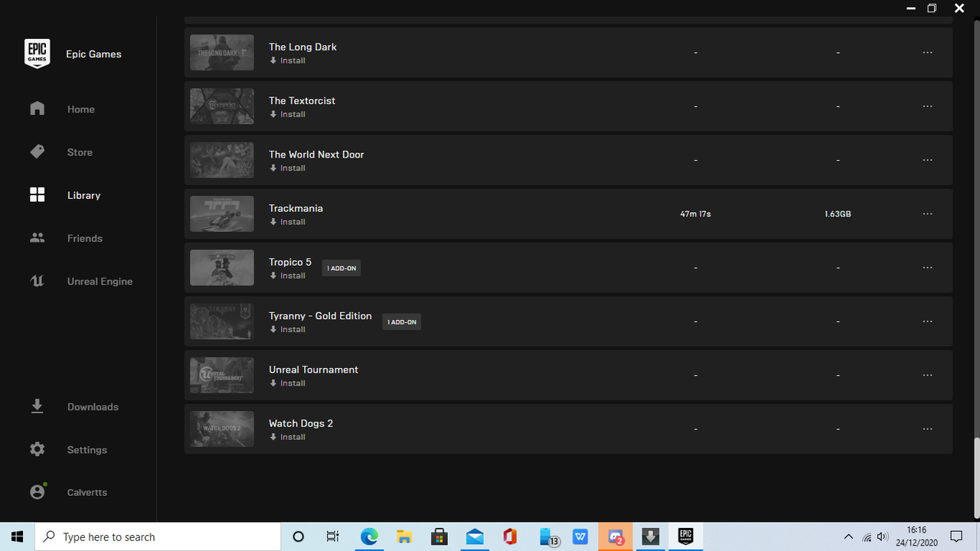This screenshot has height=551, width=980.
Task: Click the Watch Dogs 2 cover thumbnail
Action: click(222, 429)
